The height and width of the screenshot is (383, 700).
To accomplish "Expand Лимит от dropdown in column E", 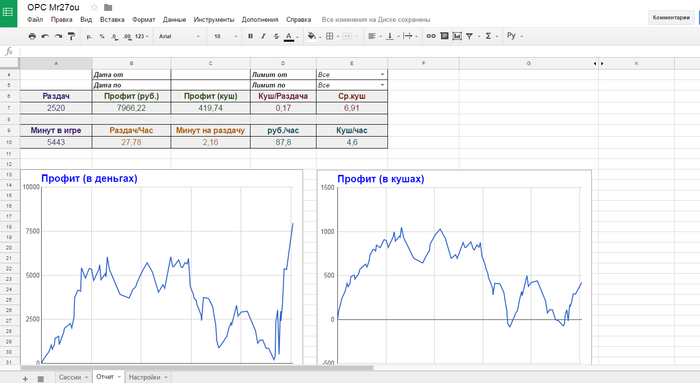I will click(x=383, y=75).
